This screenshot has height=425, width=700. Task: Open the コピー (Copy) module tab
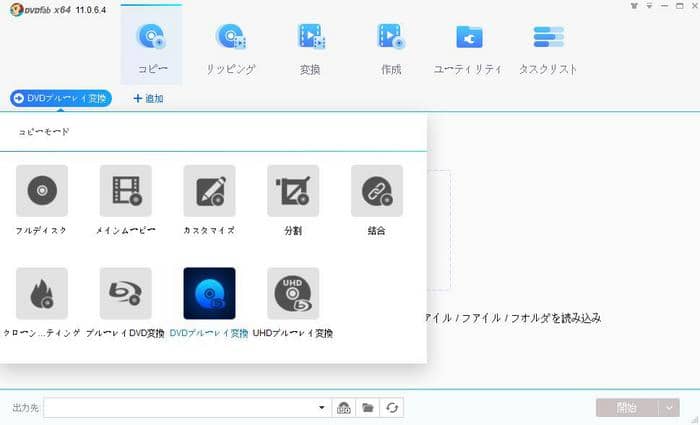151,45
